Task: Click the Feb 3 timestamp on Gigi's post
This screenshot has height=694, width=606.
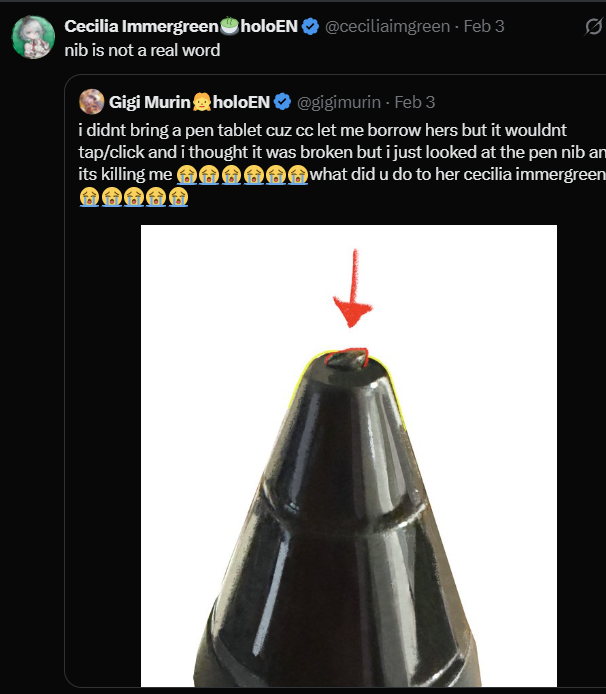Action: pyautogui.click(x=415, y=102)
